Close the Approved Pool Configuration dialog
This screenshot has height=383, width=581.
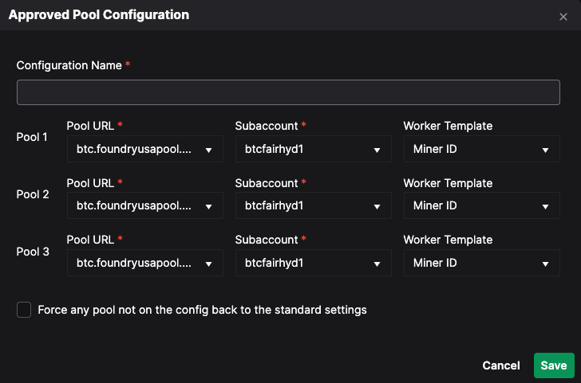pyautogui.click(x=563, y=17)
